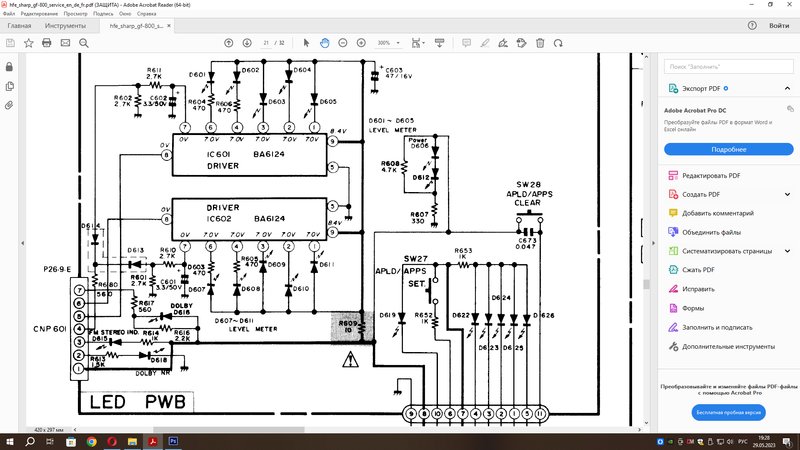
Task: Expand Систематизировать страницы chevron
Action: coord(787,251)
